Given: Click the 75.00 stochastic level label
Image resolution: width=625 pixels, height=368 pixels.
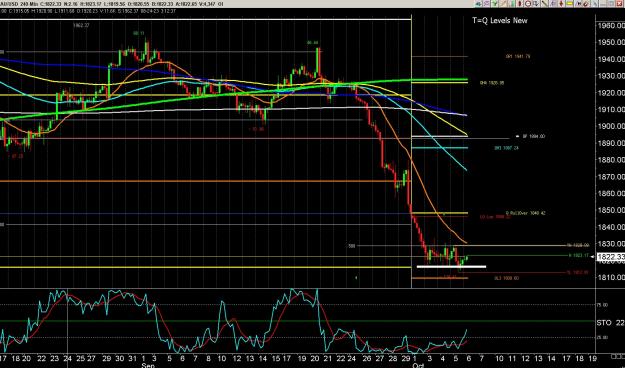Looking at the screenshot, I should pos(602,305).
